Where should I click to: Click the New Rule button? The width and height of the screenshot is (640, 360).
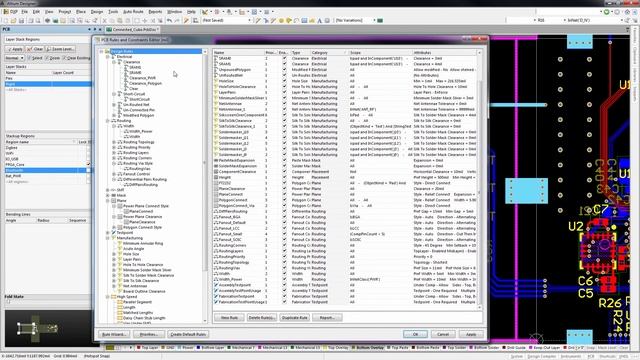pyautogui.click(x=229, y=318)
